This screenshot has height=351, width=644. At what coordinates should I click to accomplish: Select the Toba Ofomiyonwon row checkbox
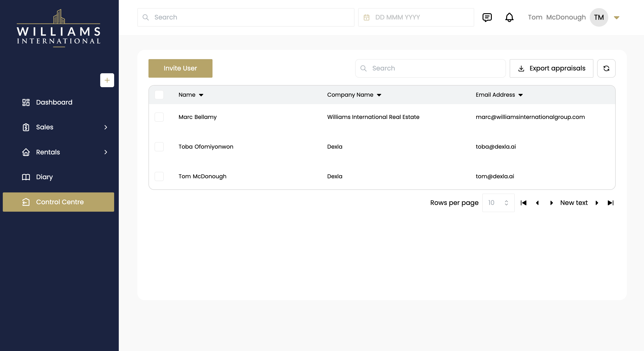159,147
